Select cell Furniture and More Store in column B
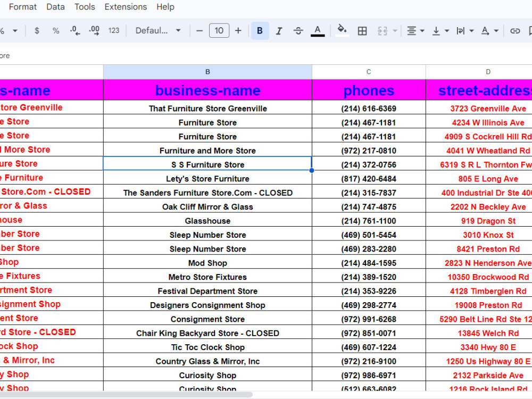Screen dimensions: 532x399 coord(207,151)
